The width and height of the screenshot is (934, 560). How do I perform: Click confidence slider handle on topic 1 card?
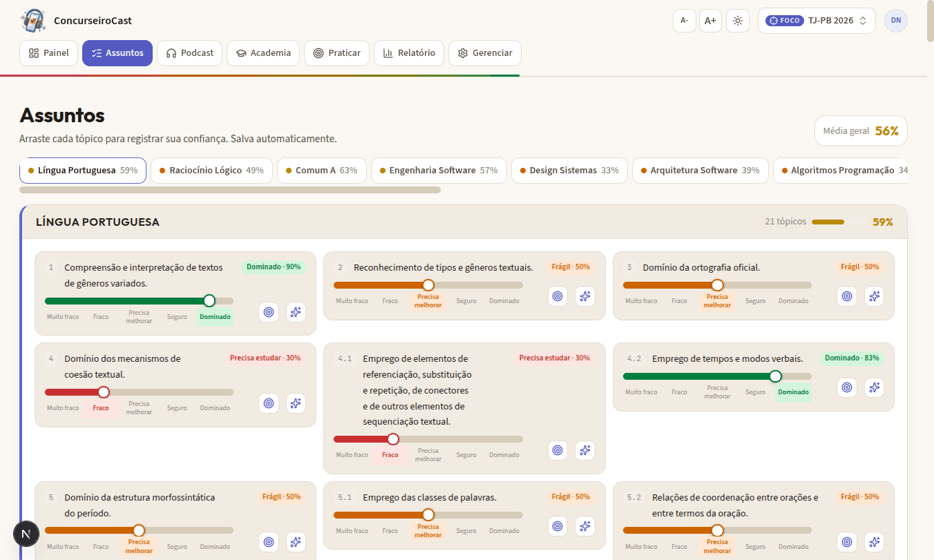[209, 300]
